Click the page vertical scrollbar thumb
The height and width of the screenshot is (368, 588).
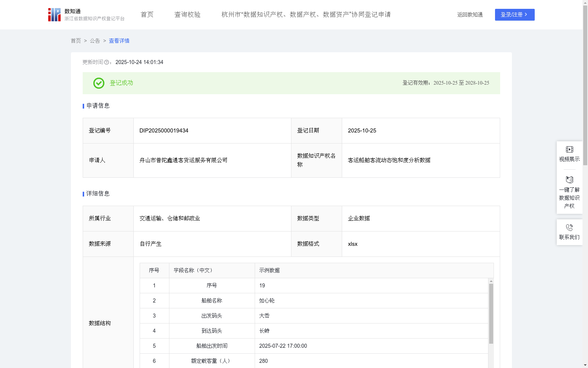click(x=585, y=85)
